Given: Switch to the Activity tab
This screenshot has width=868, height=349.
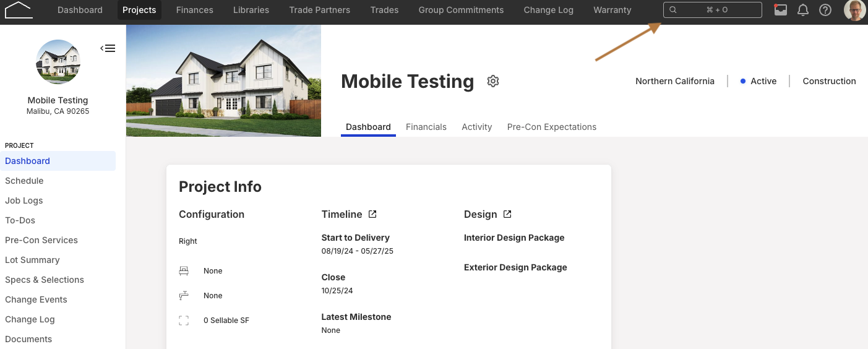Looking at the screenshot, I should pos(477,127).
